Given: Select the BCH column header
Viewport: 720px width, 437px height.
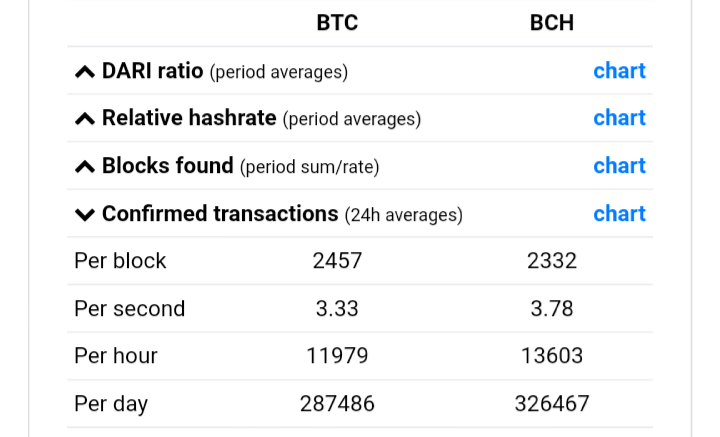Looking at the screenshot, I should [x=552, y=22].
